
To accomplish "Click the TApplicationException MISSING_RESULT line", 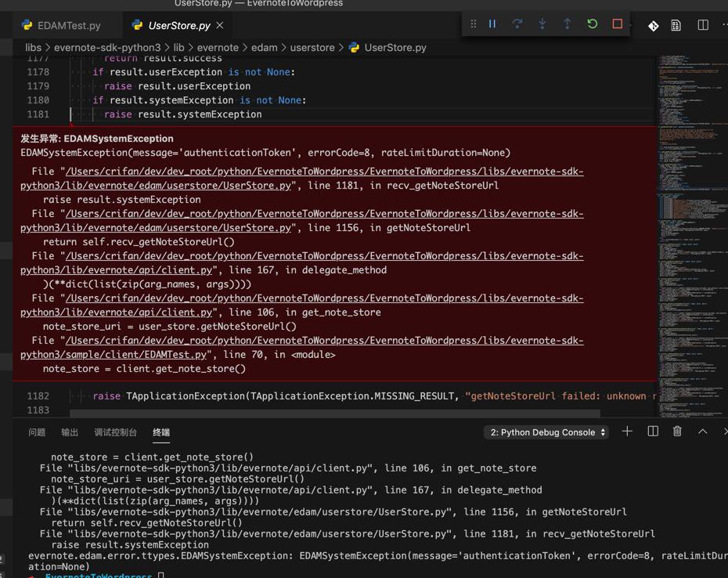I will 374,396.
